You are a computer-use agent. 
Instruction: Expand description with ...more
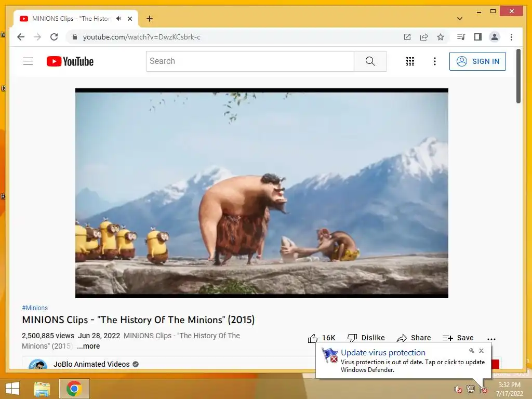pos(88,346)
